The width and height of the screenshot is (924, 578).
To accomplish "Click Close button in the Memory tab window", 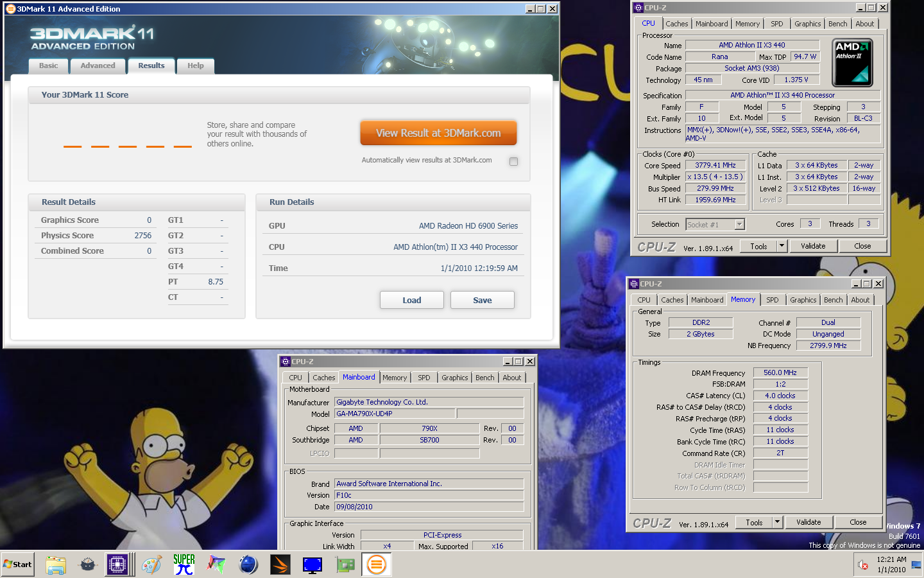I will click(858, 522).
